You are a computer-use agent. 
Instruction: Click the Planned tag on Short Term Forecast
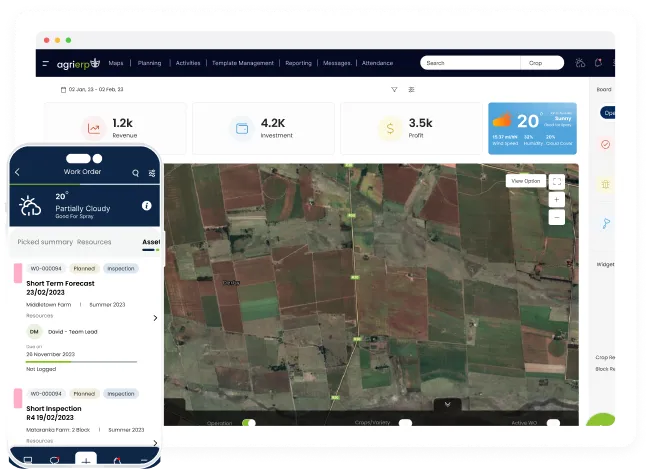point(84,269)
